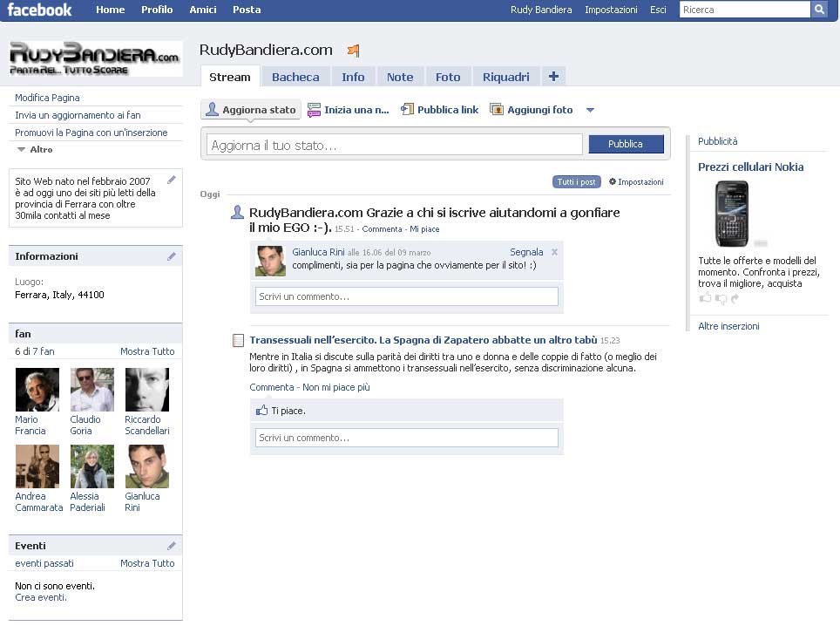Click Promuovi la Pagina con un'inserzione

click(x=91, y=133)
